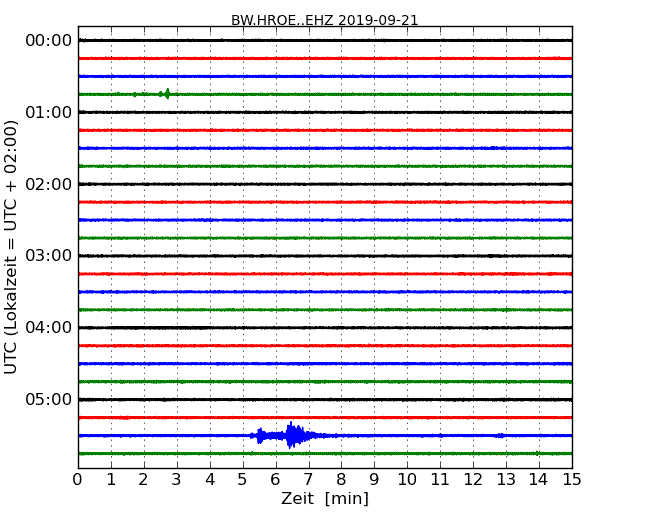Click the x-axis tick label 7
The image size is (650, 520).
pyautogui.click(x=308, y=480)
